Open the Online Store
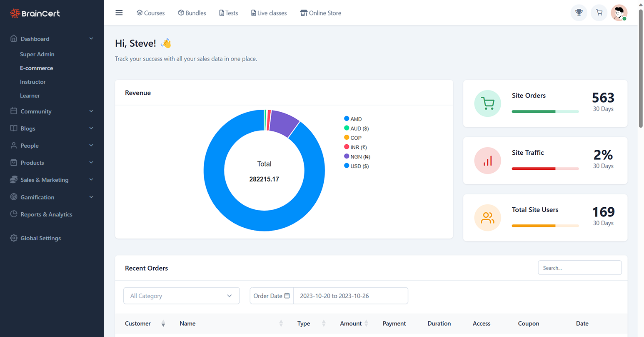 (320, 13)
